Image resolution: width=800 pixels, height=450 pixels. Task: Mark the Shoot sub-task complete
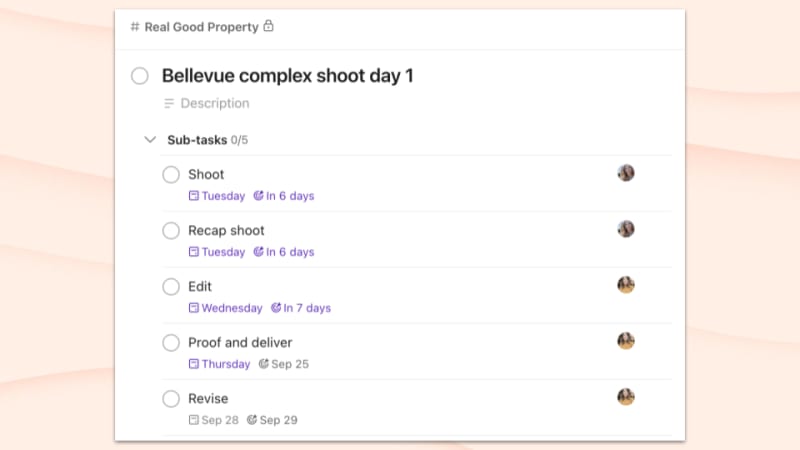tap(171, 174)
